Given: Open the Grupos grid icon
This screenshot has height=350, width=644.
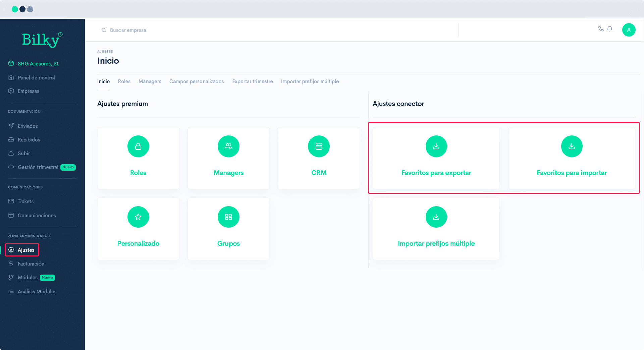Looking at the screenshot, I should click(228, 217).
